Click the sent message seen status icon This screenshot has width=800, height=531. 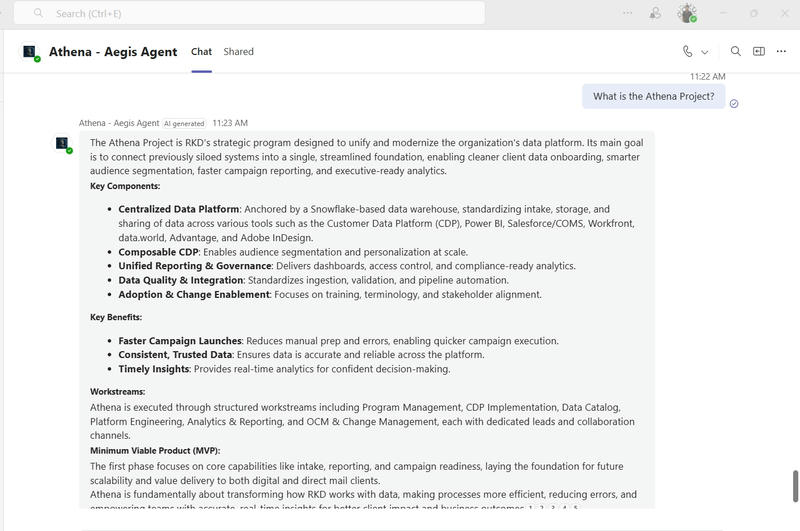click(x=734, y=103)
